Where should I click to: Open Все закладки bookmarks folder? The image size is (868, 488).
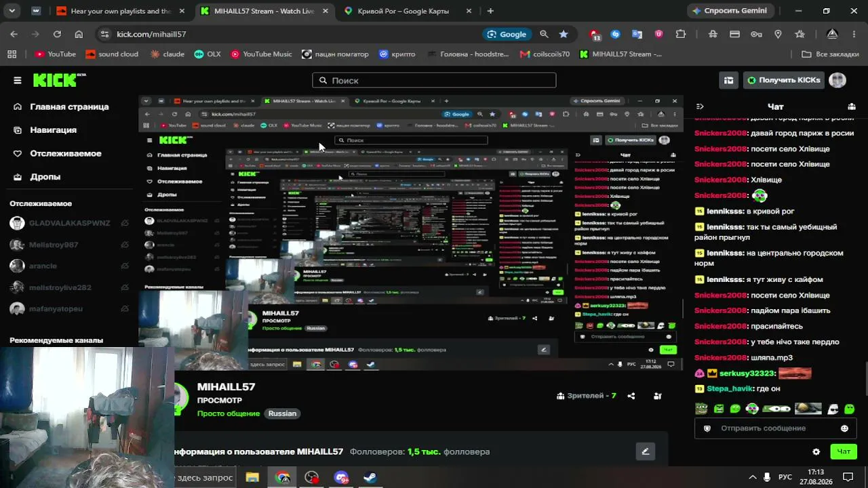coord(830,54)
